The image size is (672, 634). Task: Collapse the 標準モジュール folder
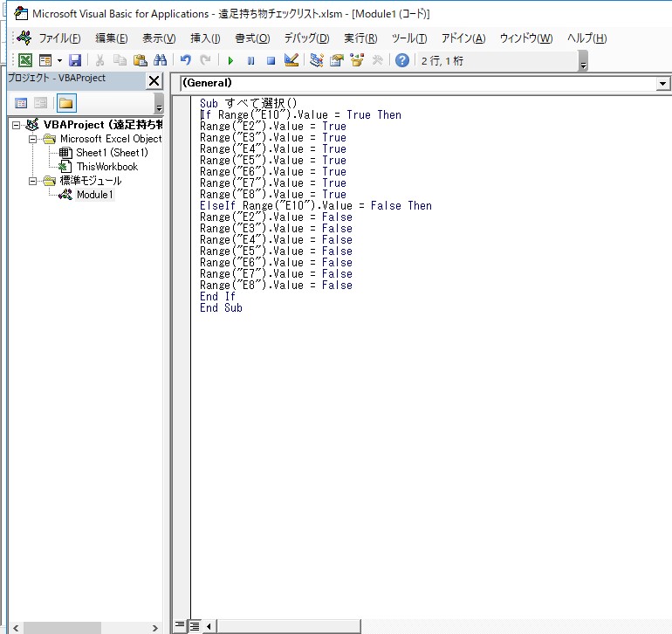tap(32, 181)
